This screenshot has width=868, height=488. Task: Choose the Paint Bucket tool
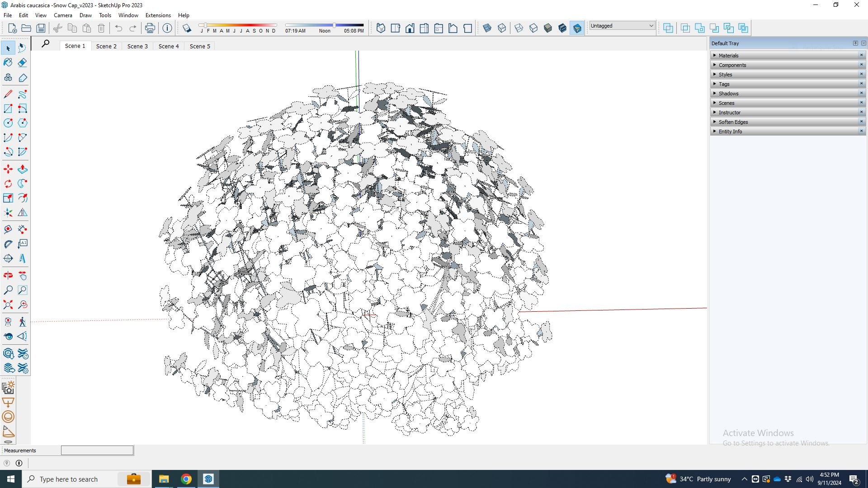click(8, 62)
